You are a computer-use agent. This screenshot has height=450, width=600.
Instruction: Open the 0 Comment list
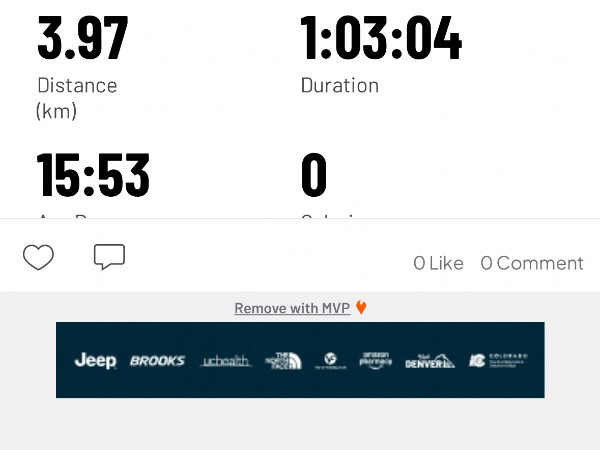click(x=532, y=263)
